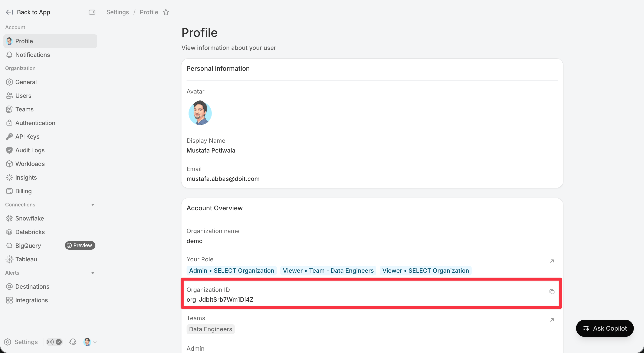Click the broadcast status check icon

click(x=54, y=342)
